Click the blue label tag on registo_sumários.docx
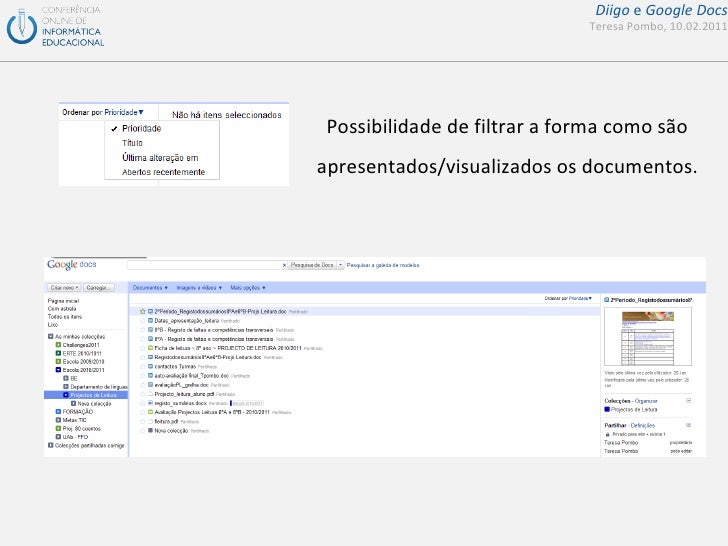728x546 pixels. 247,403
